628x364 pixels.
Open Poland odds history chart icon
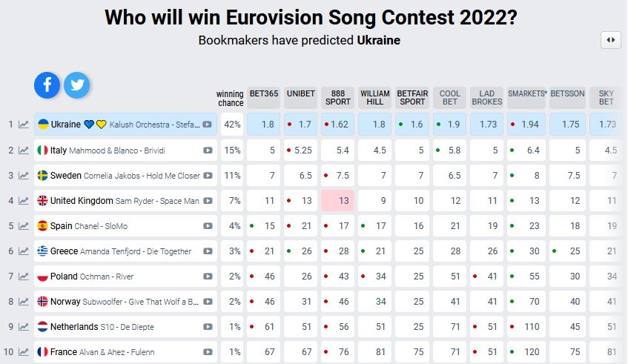(x=24, y=277)
